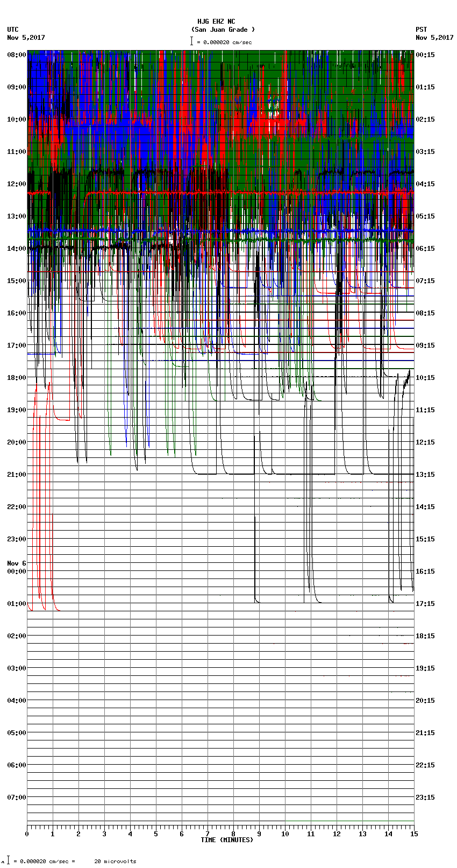Click the 04:00 UTC row label
This screenshot has height=868, width=457.
tap(17, 701)
